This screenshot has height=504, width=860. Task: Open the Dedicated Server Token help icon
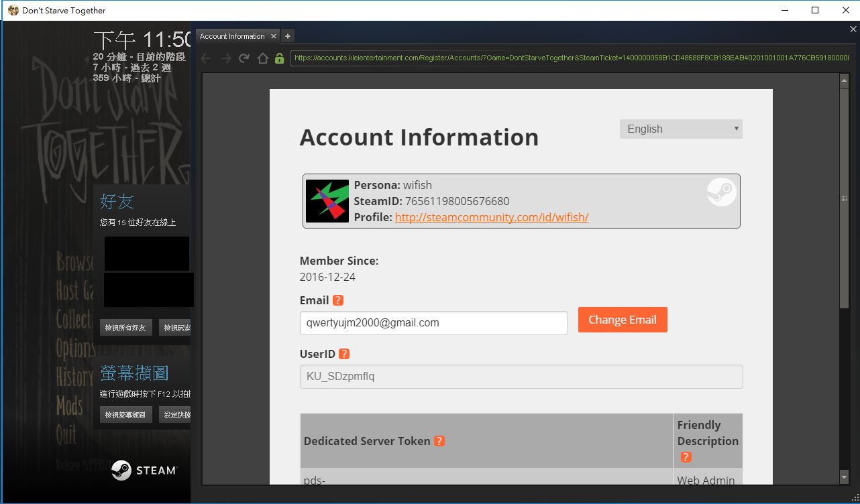[439, 441]
